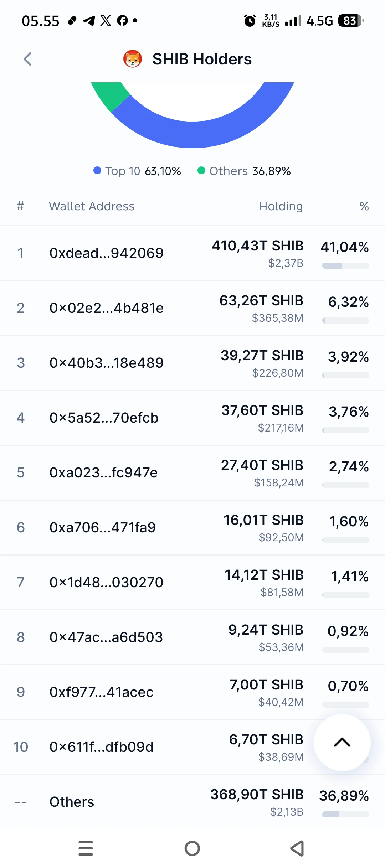Tap the Wallet Address column header
The image size is (385, 868).
pos(92,206)
